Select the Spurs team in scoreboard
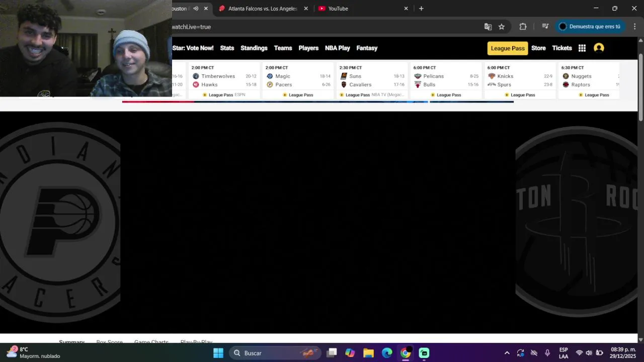This screenshot has width=644, height=362. [504, 85]
